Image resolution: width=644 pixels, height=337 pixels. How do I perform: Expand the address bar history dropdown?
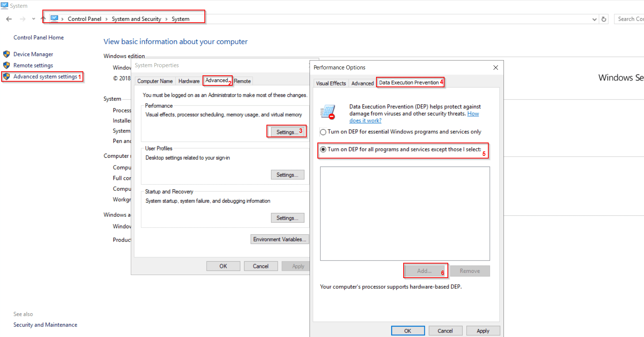coord(595,19)
